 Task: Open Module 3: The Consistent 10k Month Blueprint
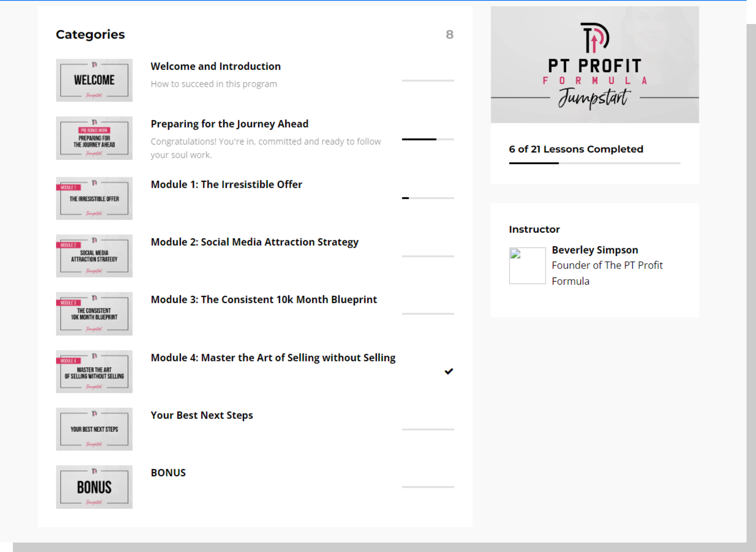[264, 300]
